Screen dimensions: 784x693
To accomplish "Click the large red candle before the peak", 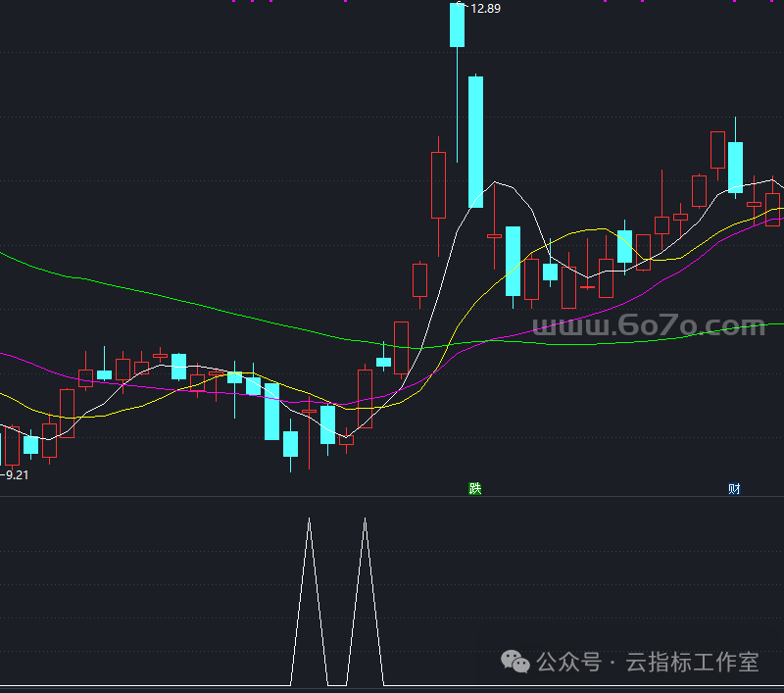I will (x=438, y=184).
